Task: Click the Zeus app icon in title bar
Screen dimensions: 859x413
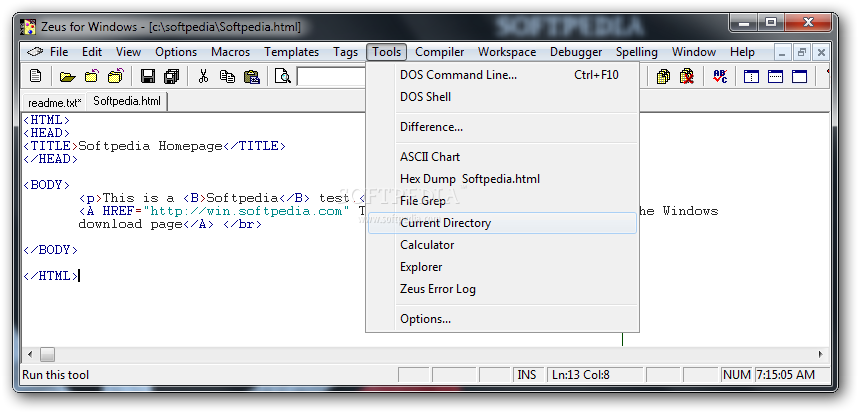Action: point(27,26)
